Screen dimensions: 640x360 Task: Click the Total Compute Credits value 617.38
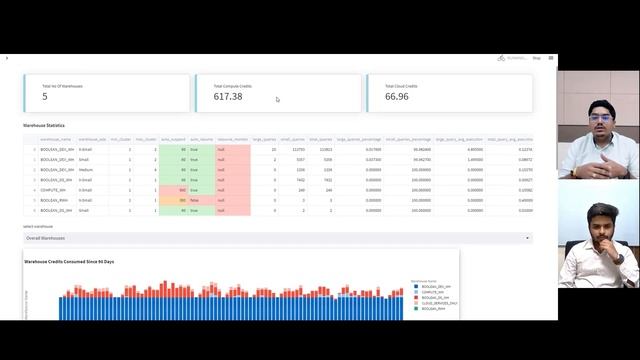(x=228, y=97)
